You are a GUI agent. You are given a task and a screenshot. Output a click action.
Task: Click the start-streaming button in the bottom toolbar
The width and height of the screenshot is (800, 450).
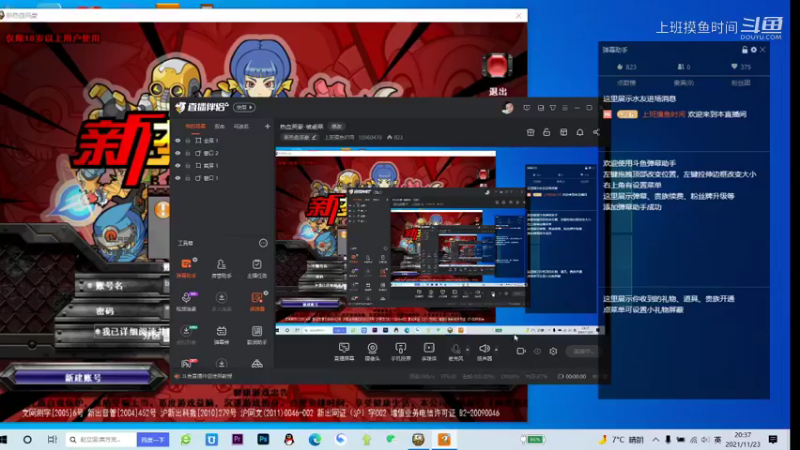[x=582, y=351]
